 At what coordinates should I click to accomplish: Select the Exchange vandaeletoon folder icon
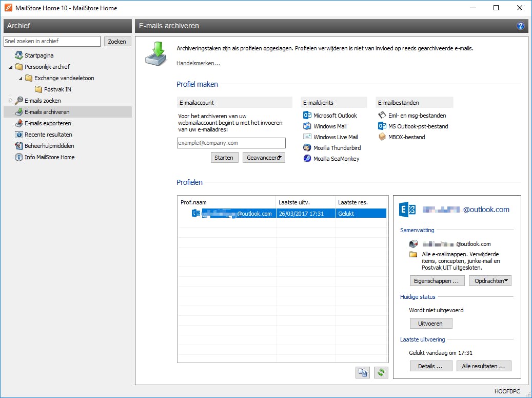point(29,78)
